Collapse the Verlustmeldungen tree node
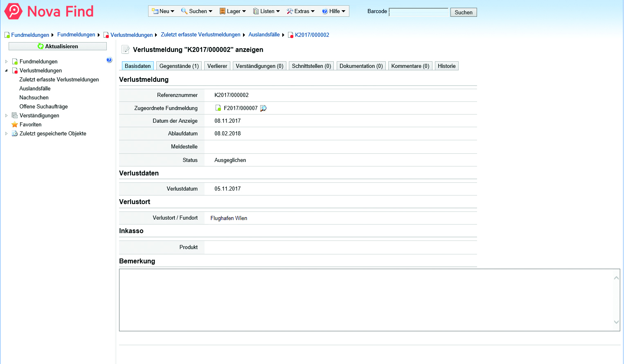This screenshot has height=364, width=628. click(6, 70)
